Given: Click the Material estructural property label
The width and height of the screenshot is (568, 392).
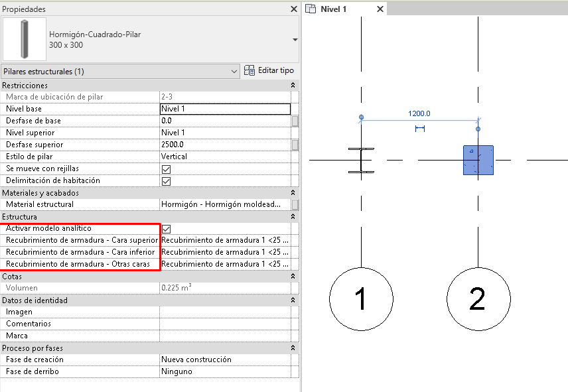Looking at the screenshot, I should click(x=40, y=204).
